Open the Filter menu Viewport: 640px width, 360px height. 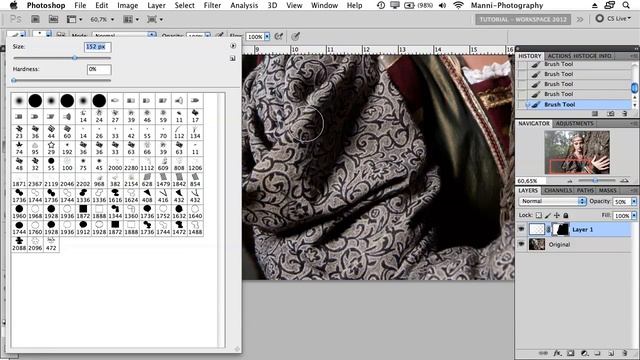tap(212, 5)
